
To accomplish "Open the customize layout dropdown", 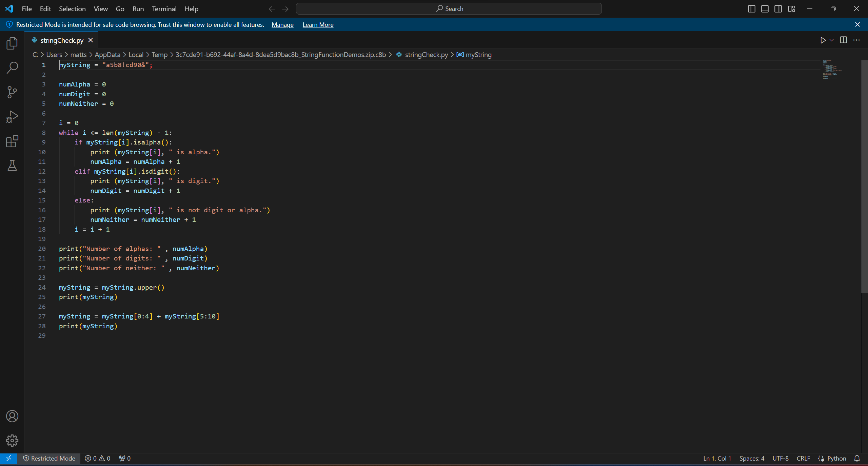I will coord(791,8).
